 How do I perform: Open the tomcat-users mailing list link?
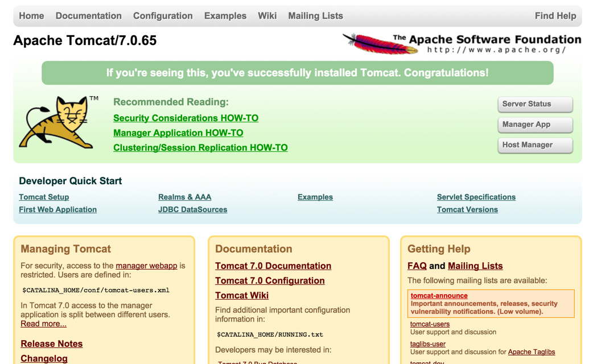[x=430, y=324]
